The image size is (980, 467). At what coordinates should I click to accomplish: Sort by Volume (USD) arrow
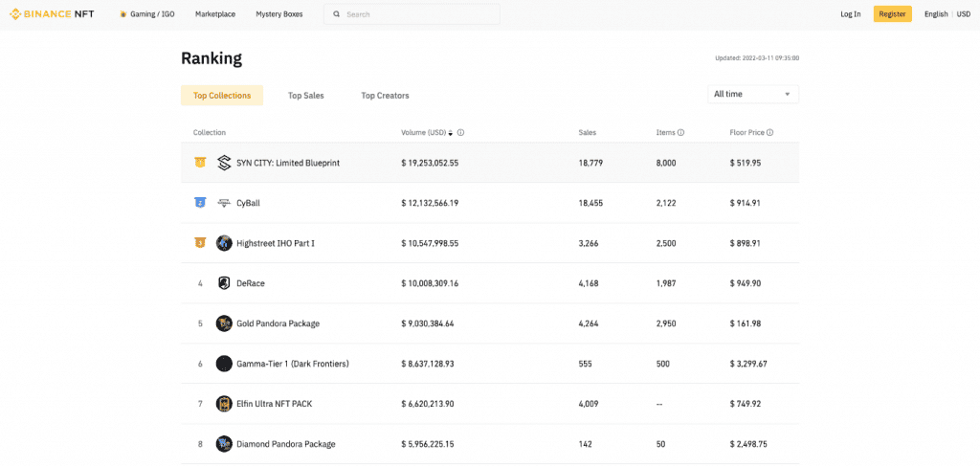click(x=451, y=132)
